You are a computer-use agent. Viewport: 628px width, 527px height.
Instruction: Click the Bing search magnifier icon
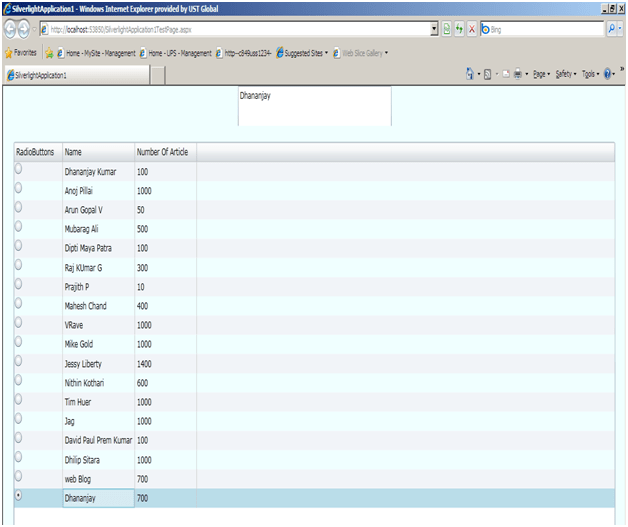pos(613,29)
